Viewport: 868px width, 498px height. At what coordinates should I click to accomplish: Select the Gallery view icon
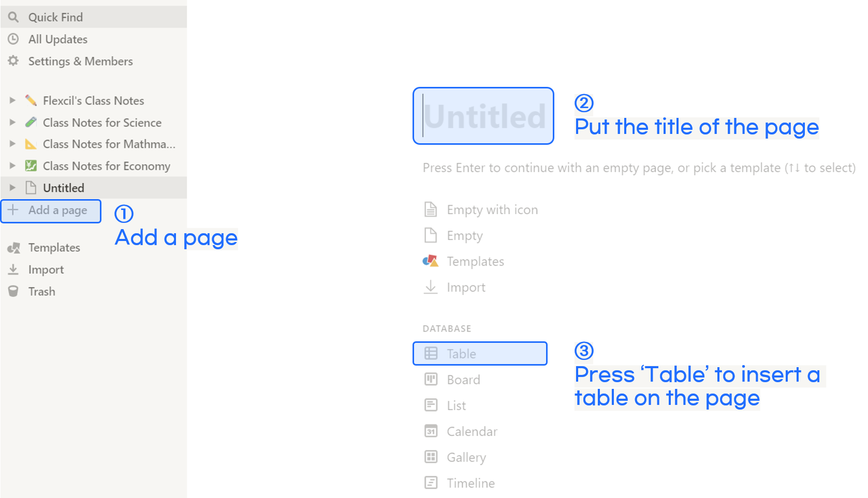click(431, 457)
